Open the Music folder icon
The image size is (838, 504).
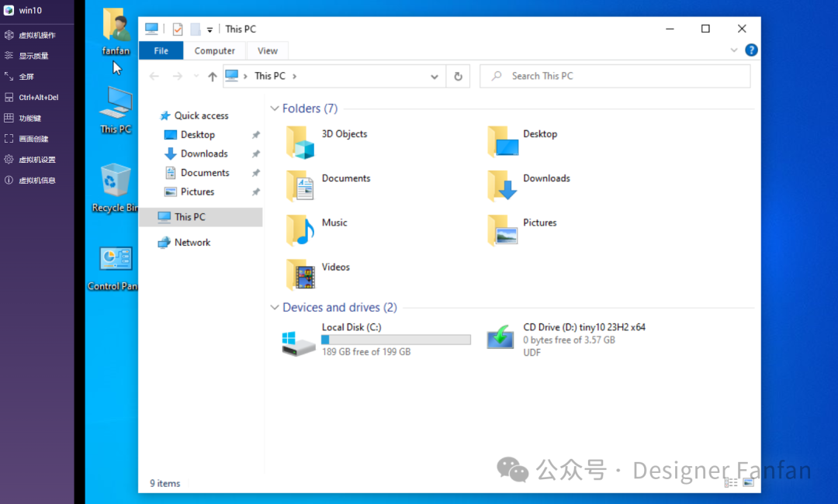point(300,230)
